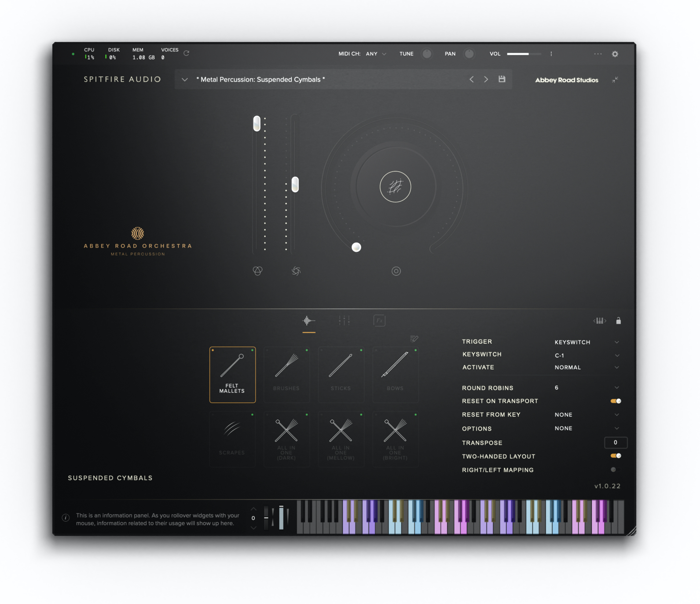Click the collapse view arrows icon
Viewport: 700px width, 604px height.
(615, 80)
